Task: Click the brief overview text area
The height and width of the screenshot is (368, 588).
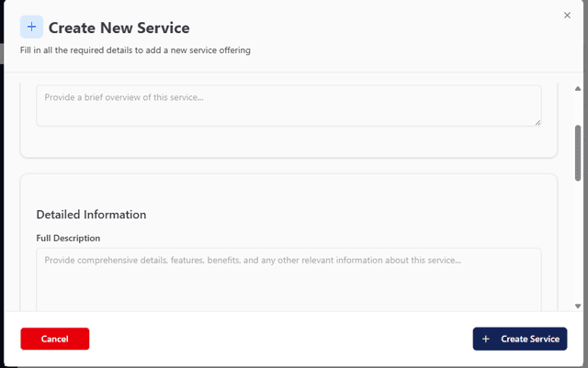Action: click(x=288, y=105)
